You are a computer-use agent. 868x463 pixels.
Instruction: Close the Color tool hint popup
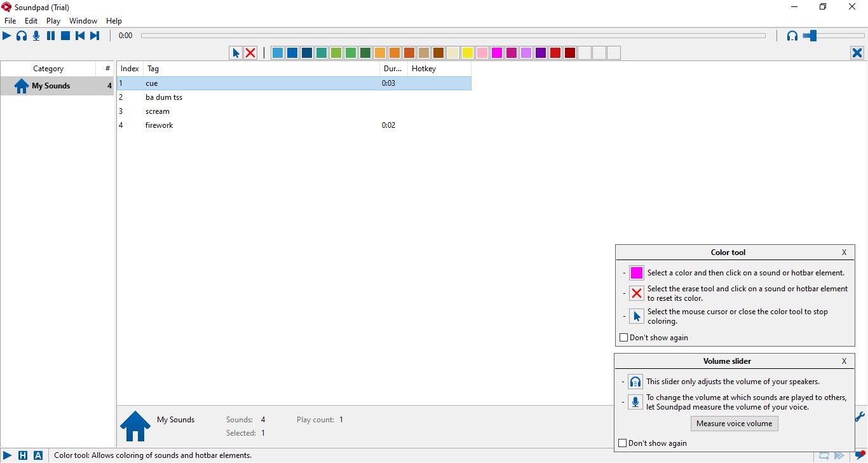(844, 252)
